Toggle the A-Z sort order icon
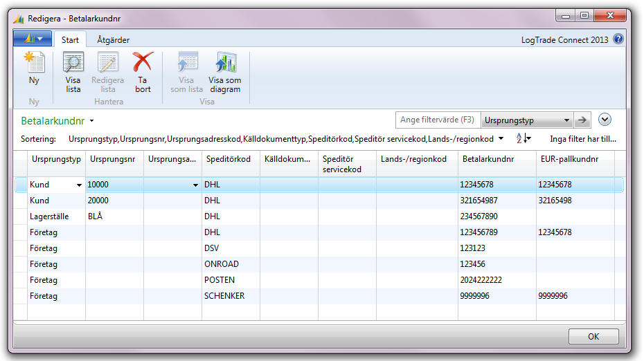This screenshot has width=644, height=361. tap(524, 138)
